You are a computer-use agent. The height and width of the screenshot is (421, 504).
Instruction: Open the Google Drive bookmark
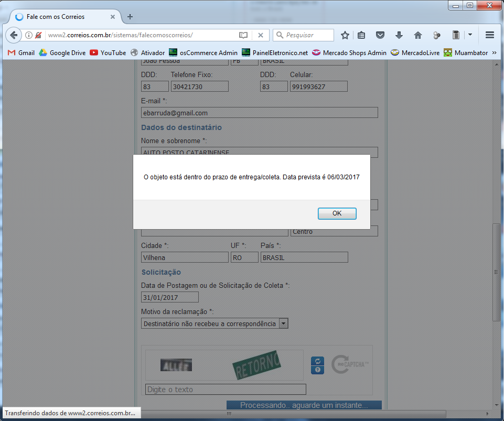pos(62,53)
